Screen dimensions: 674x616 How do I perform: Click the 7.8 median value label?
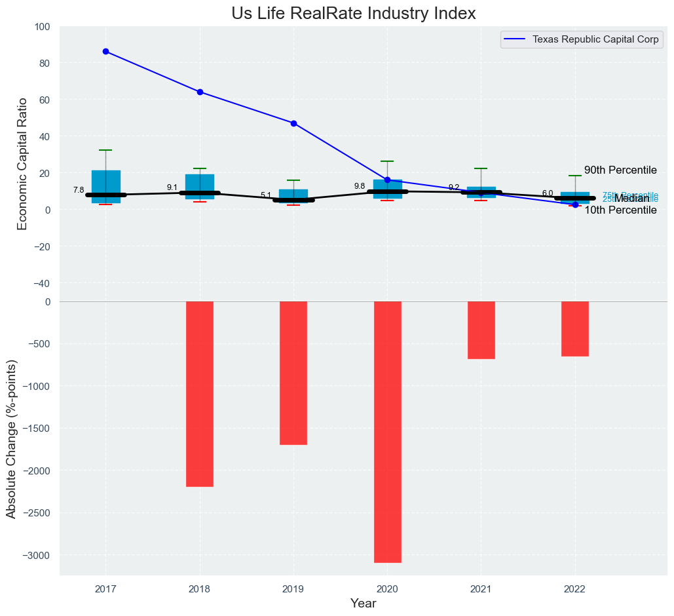[x=79, y=190]
